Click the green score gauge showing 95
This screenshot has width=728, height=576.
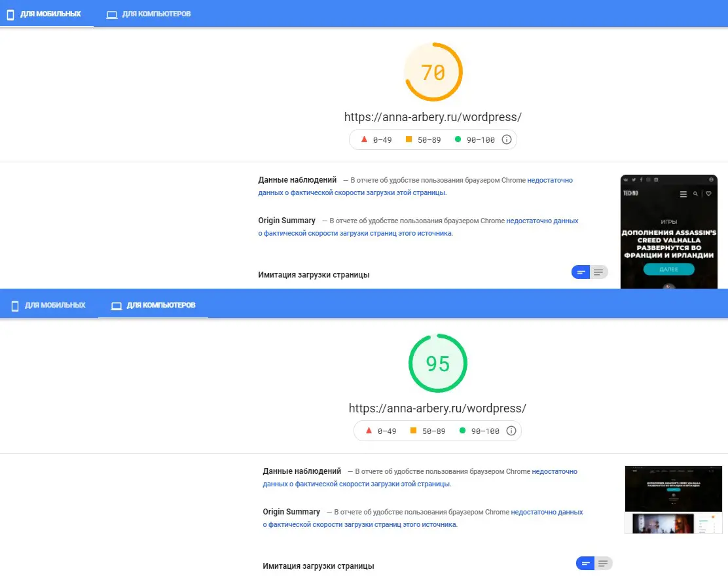pyautogui.click(x=437, y=363)
